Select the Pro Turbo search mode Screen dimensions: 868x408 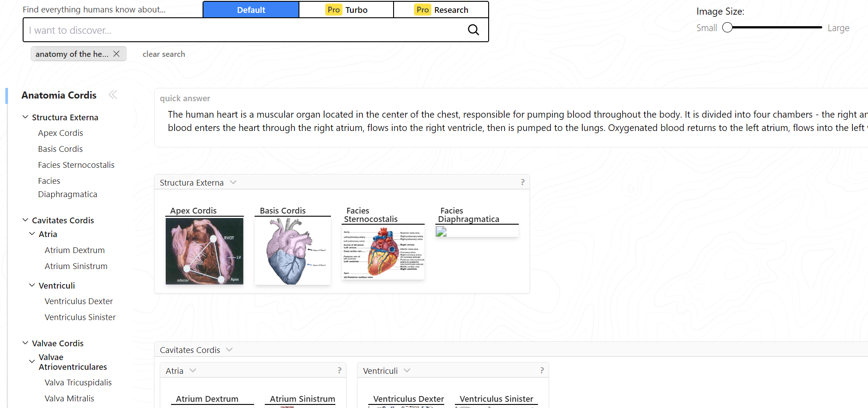(346, 10)
